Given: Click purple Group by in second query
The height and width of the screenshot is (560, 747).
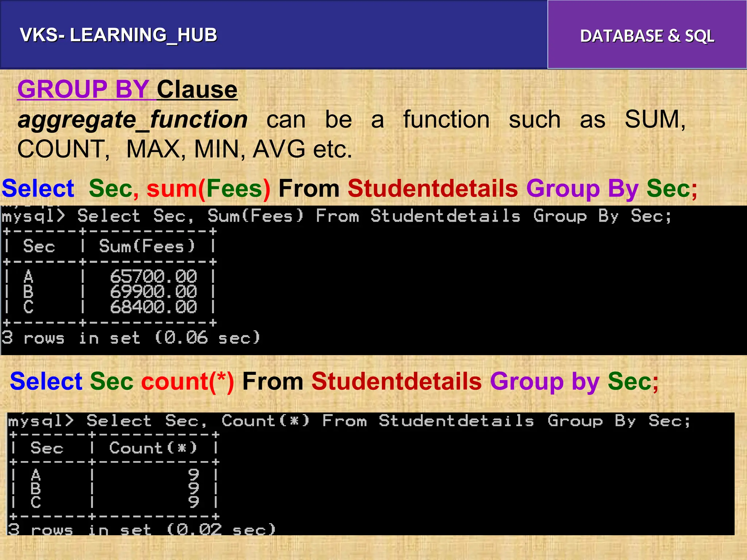Looking at the screenshot, I should 545,382.
